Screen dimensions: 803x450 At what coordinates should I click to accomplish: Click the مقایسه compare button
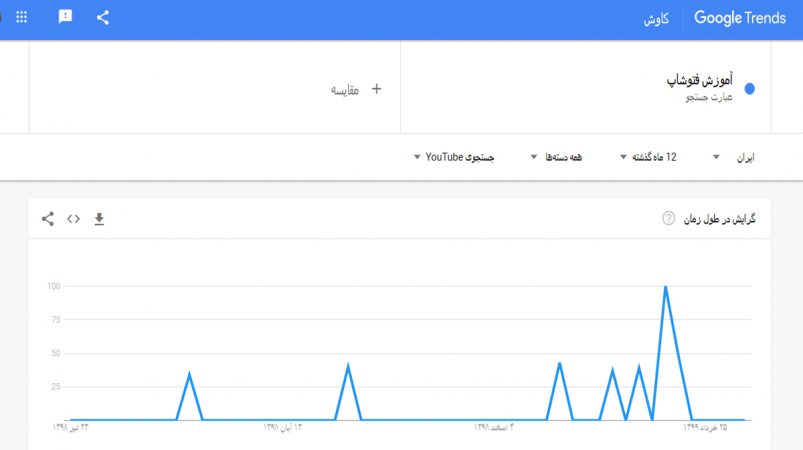[345, 90]
